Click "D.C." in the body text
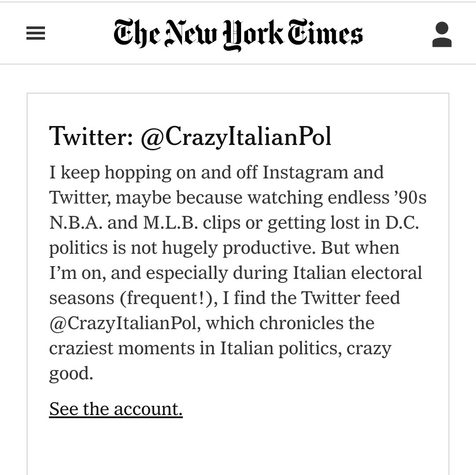476x475 pixels. pos(402,223)
